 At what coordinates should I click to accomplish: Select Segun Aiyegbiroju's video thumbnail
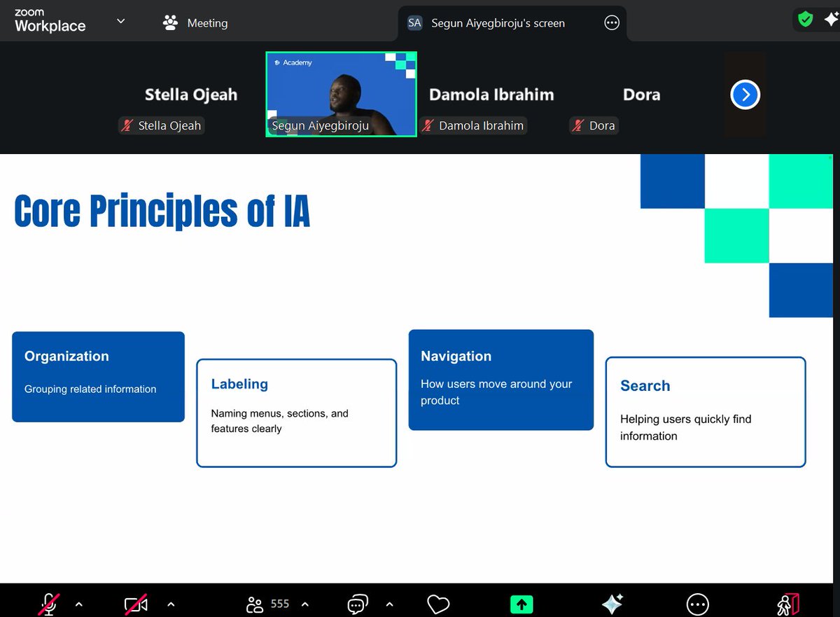(x=342, y=94)
